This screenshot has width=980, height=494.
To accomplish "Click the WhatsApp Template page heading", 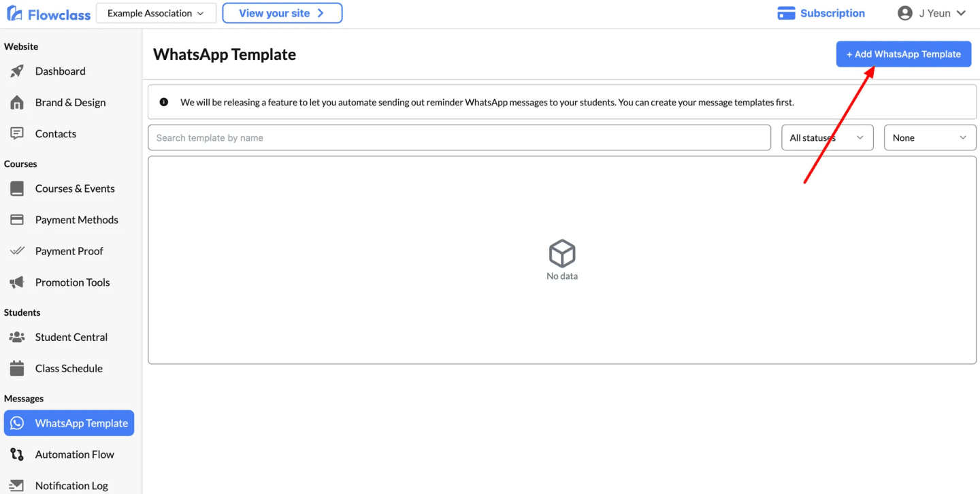I will 225,54.
